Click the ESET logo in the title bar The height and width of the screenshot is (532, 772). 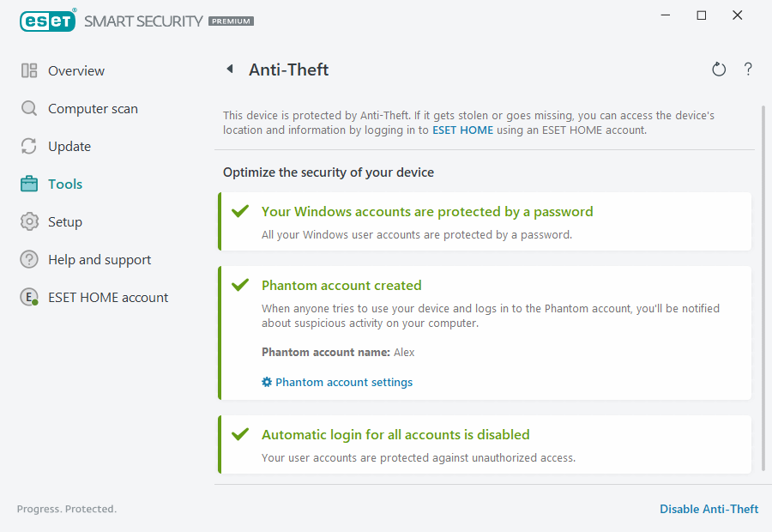point(47,21)
